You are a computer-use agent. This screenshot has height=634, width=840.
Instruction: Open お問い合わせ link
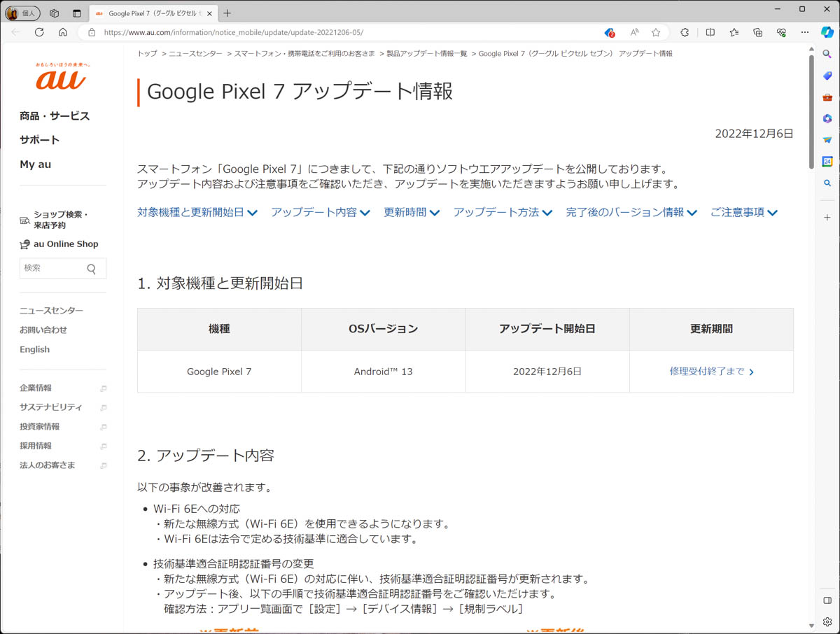(x=43, y=330)
